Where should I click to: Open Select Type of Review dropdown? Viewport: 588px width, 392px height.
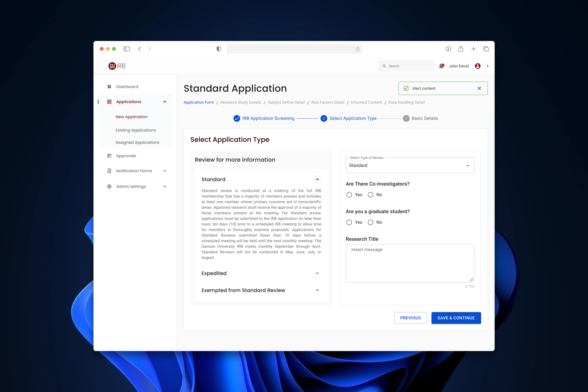click(x=410, y=165)
